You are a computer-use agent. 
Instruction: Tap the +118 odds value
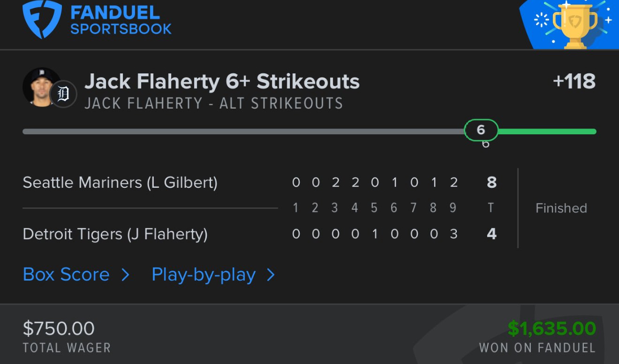tap(574, 82)
